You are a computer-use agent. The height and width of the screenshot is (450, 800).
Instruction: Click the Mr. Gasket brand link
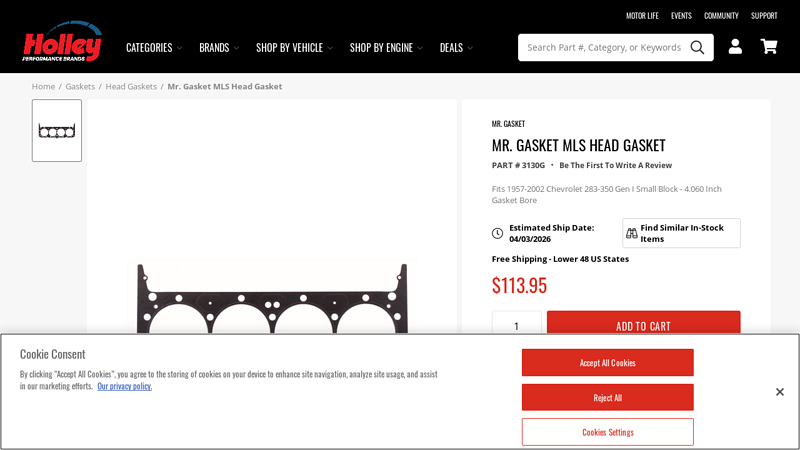coord(508,123)
